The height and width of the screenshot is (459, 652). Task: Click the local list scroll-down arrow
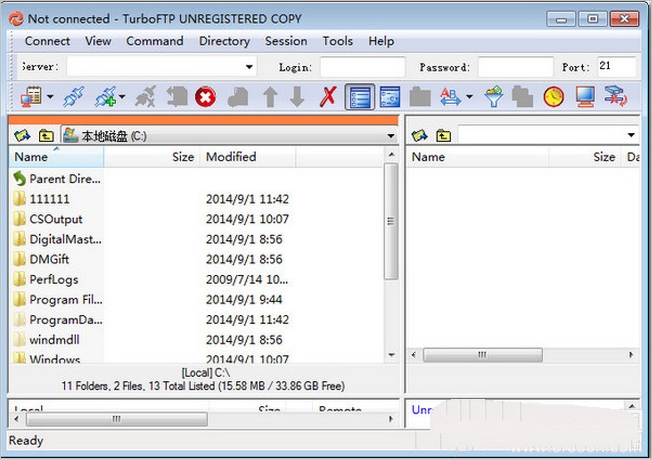(x=391, y=355)
